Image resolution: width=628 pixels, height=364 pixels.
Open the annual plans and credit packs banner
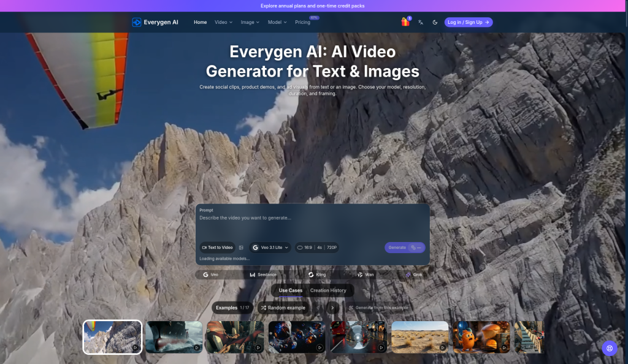coord(312,6)
